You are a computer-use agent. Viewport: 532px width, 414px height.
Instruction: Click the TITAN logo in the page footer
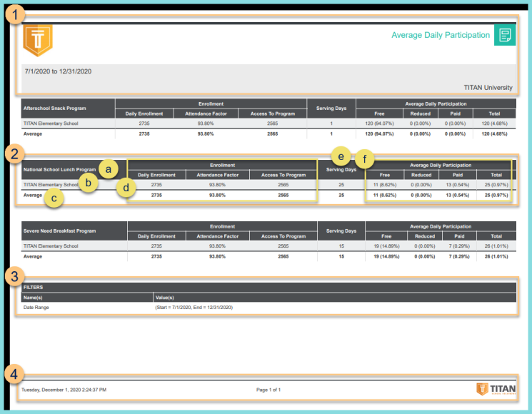pyautogui.click(x=496, y=389)
